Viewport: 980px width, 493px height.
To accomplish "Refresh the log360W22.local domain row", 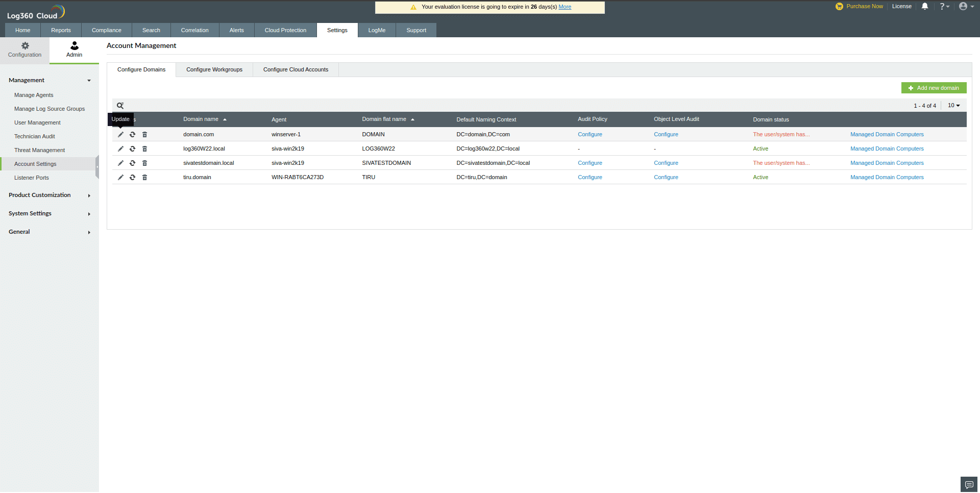I will coord(132,149).
